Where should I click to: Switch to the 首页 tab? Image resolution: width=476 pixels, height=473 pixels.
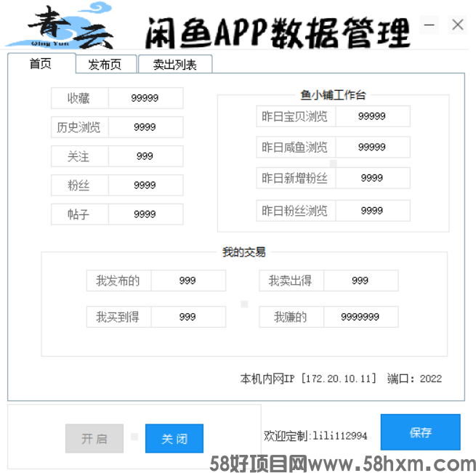pyautogui.click(x=41, y=64)
